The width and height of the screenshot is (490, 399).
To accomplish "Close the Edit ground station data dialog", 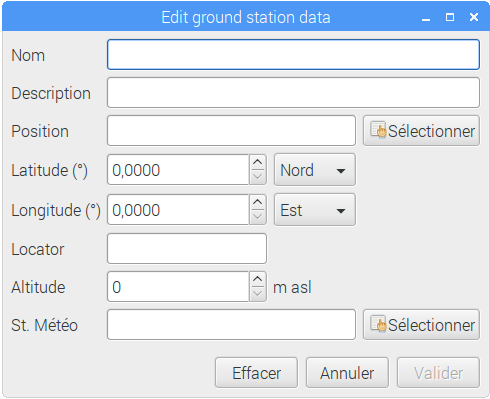I will pyautogui.click(x=474, y=17).
